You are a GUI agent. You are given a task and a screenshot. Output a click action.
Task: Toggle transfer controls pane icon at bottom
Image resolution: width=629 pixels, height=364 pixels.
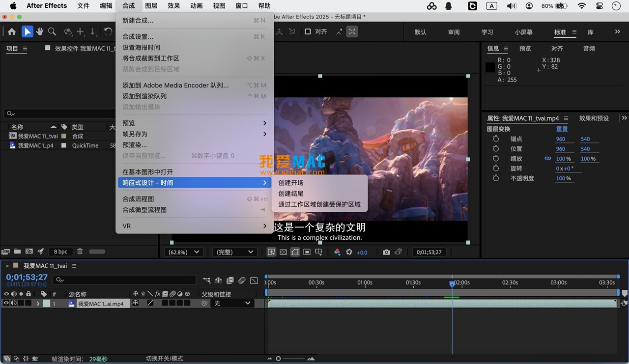click(16, 359)
